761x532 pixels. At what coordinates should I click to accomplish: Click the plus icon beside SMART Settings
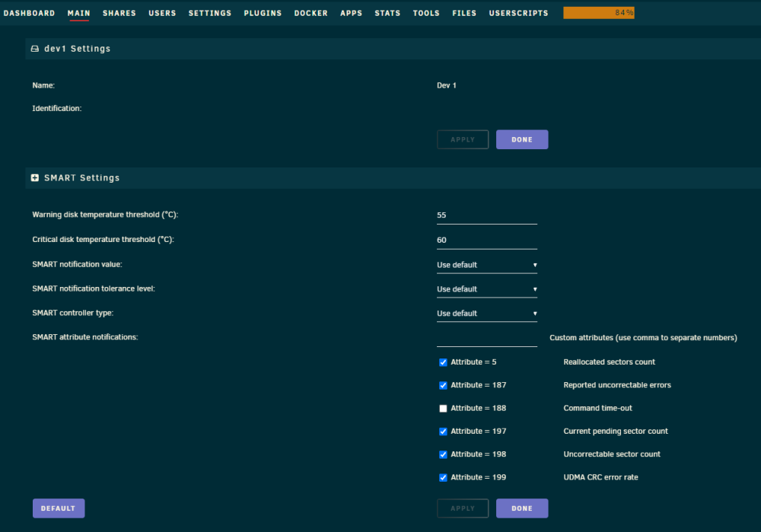[x=35, y=177]
